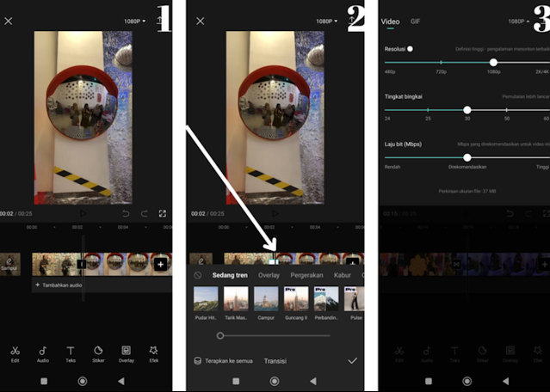Tap Tambahkan audio track
This screenshot has width=550, height=392.
tap(59, 285)
